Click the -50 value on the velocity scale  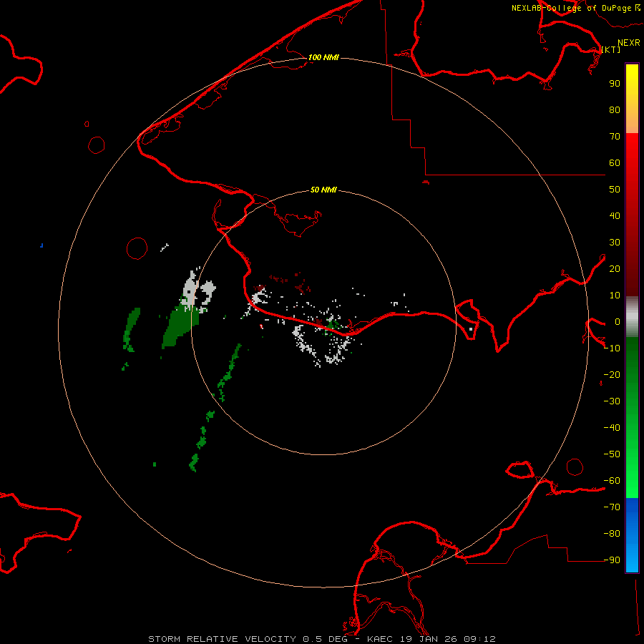[612, 454]
